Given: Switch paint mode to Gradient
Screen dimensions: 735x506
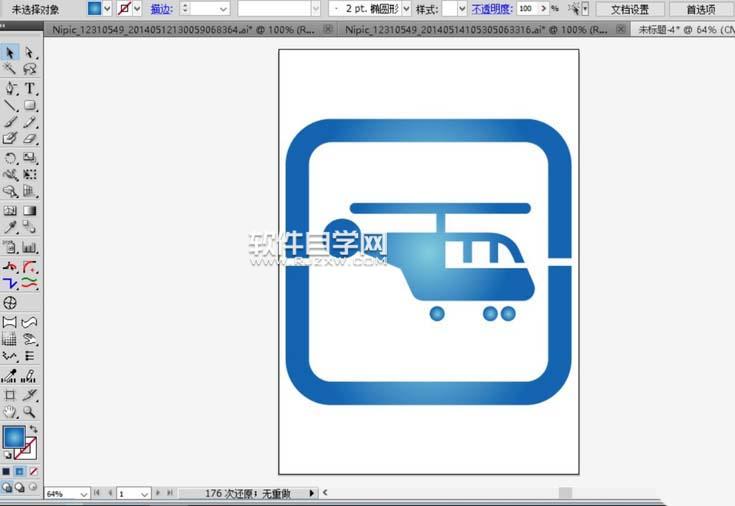Looking at the screenshot, I should tap(20, 471).
